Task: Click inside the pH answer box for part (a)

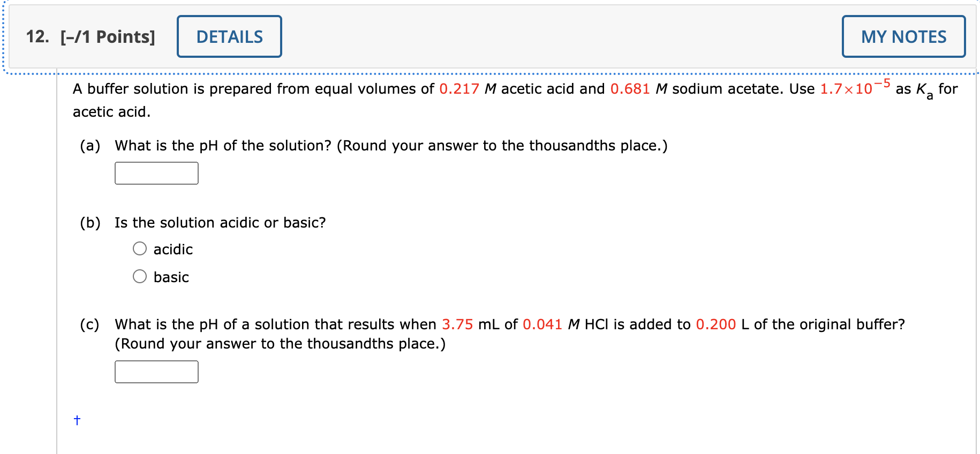Action: click(156, 173)
